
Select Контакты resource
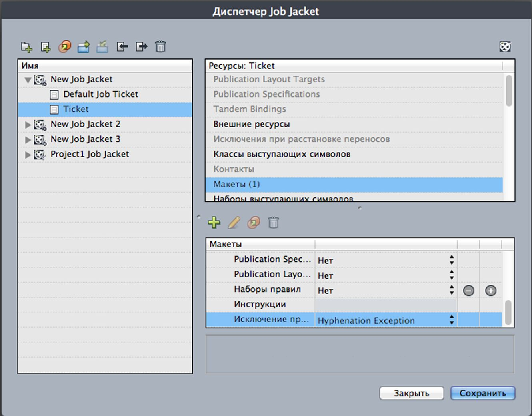tap(354, 169)
